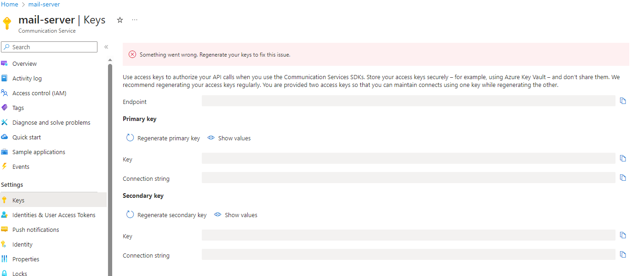Show values for the primary key
The width and height of the screenshot is (644, 276).
click(x=229, y=138)
